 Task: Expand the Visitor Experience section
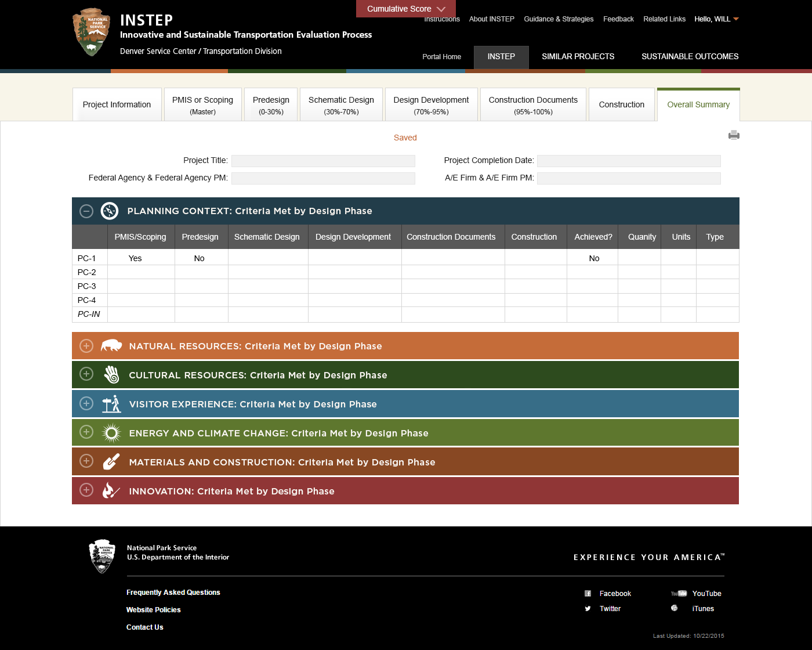(86, 403)
